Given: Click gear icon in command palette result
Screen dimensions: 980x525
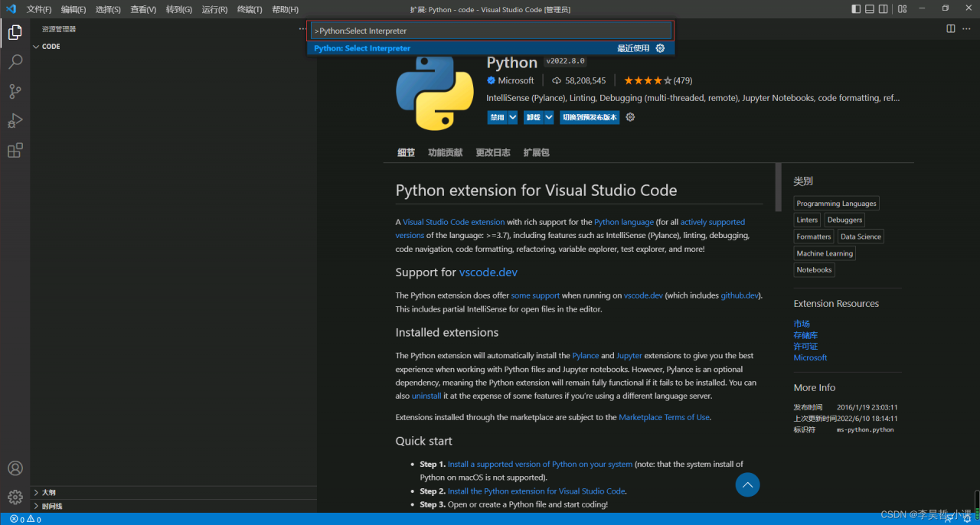Looking at the screenshot, I should coord(660,48).
